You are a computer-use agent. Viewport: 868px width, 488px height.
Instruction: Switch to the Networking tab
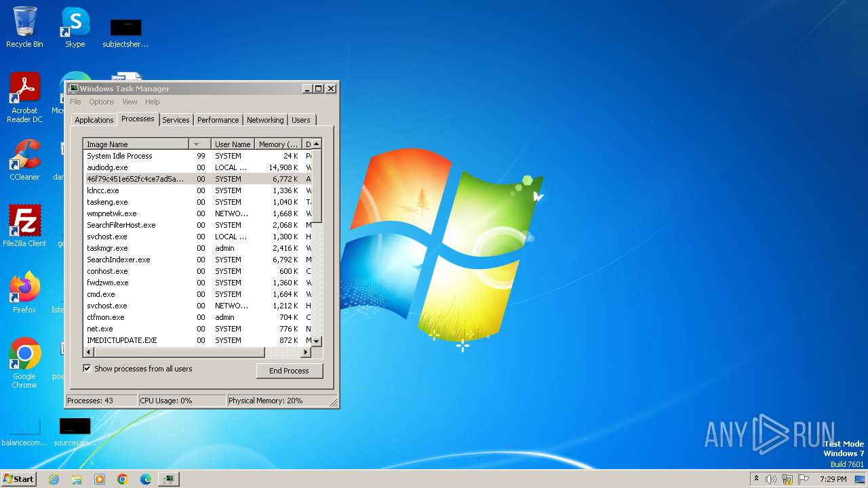click(x=265, y=120)
